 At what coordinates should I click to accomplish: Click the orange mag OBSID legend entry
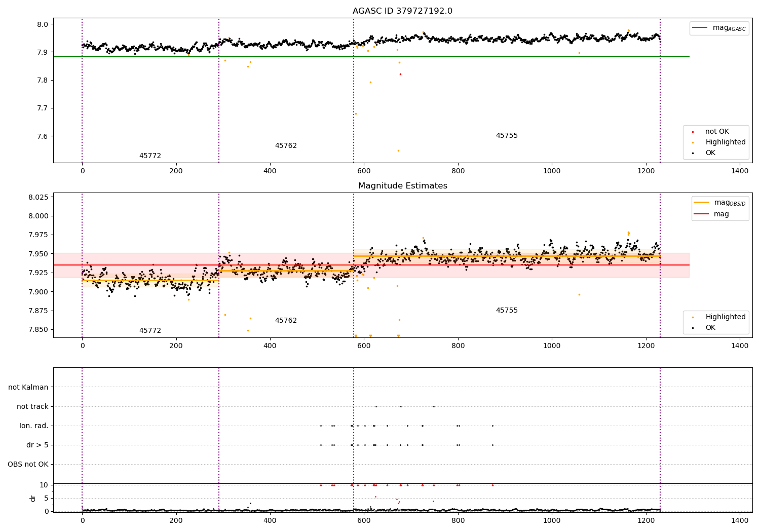pyautogui.click(x=719, y=203)
